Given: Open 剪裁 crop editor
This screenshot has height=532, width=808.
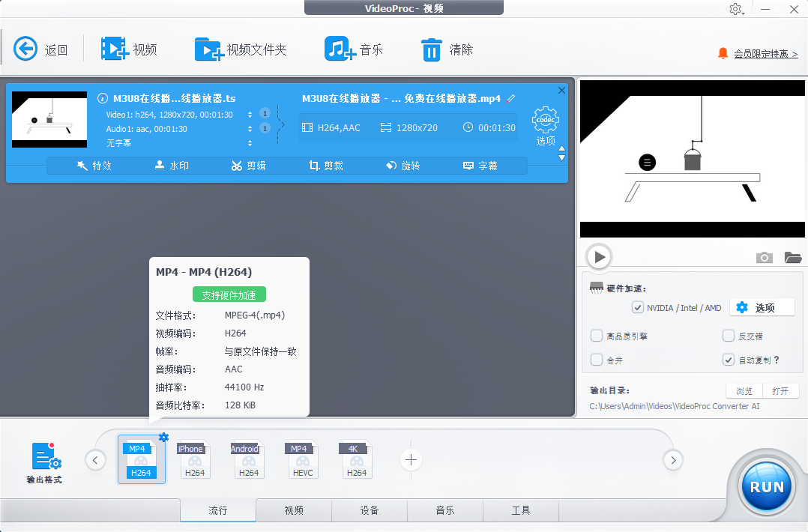Looking at the screenshot, I should 325,166.
